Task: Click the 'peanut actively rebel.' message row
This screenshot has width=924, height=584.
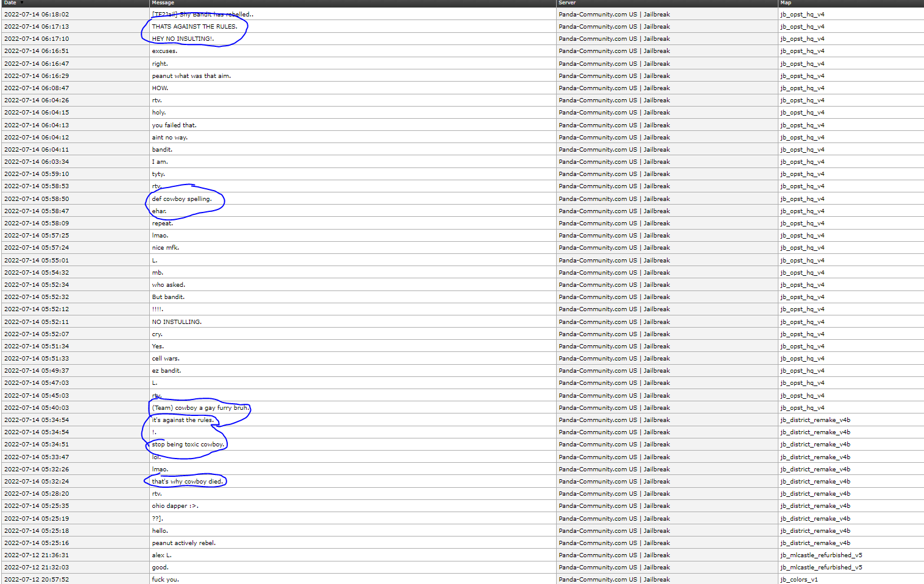Action: coord(184,543)
